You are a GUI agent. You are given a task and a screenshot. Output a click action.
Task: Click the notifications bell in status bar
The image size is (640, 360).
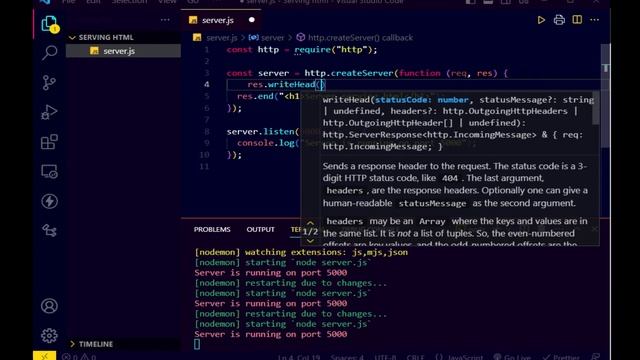(x=596, y=357)
